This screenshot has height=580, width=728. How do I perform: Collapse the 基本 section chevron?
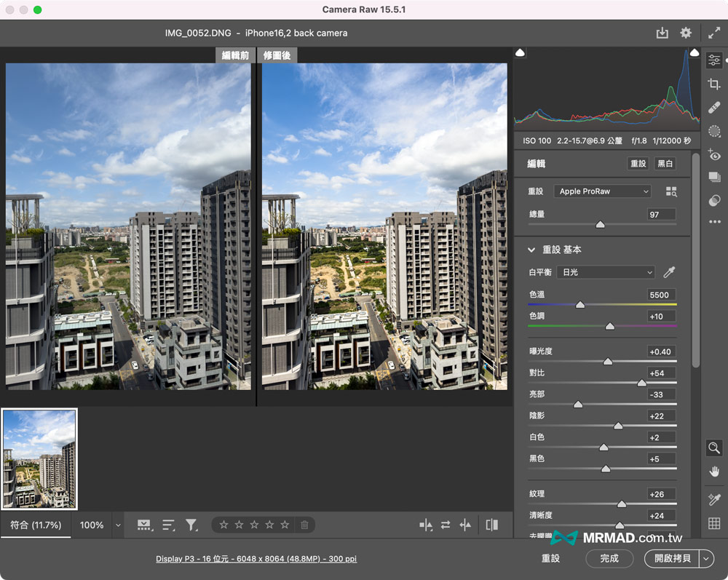pos(531,250)
